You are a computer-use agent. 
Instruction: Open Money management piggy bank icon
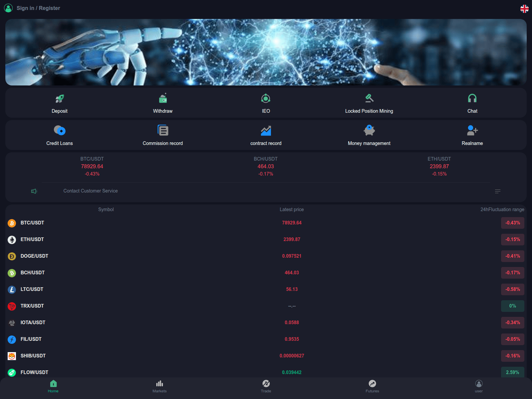coord(369,131)
